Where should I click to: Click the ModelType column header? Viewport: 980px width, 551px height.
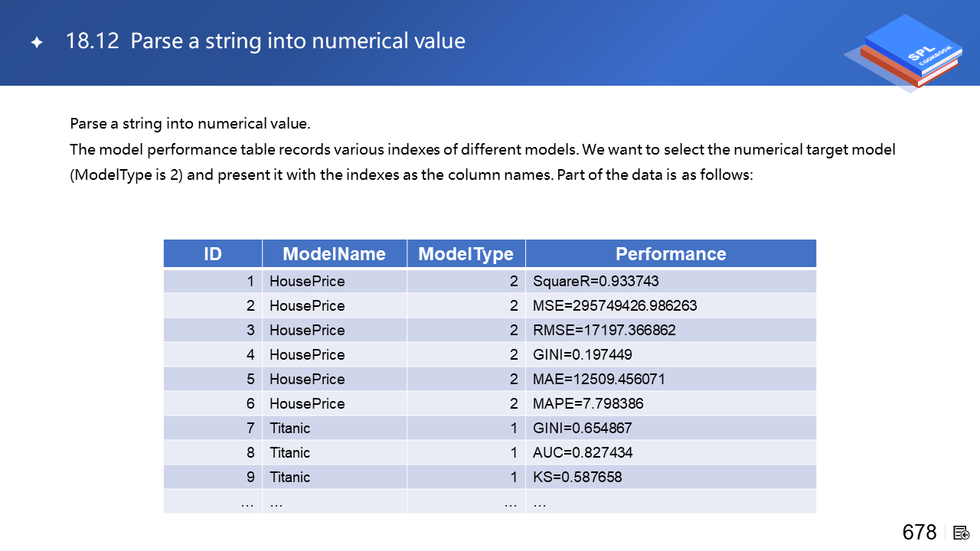pyautogui.click(x=465, y=254)
